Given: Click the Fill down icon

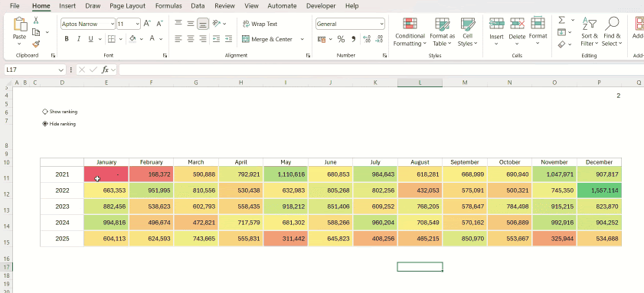Looking at the screenshot, I should point(561,32).
